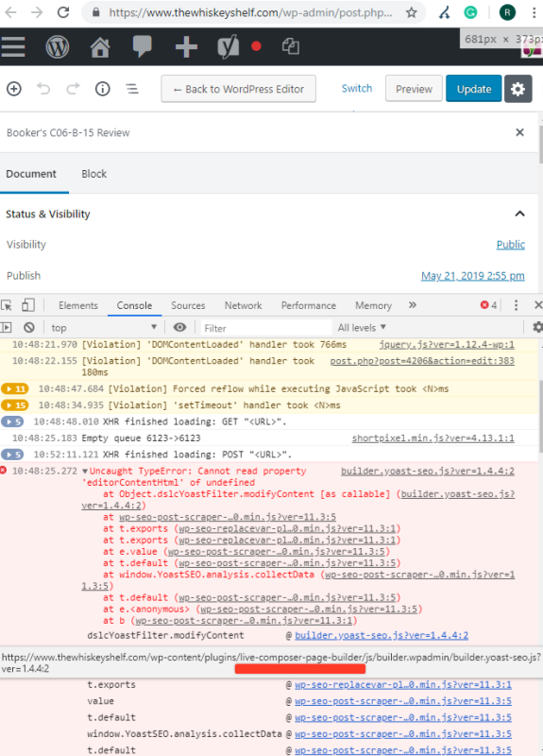Show content structure info icon
The height and width of the screenshot is (756, 543).
point(103,89)
